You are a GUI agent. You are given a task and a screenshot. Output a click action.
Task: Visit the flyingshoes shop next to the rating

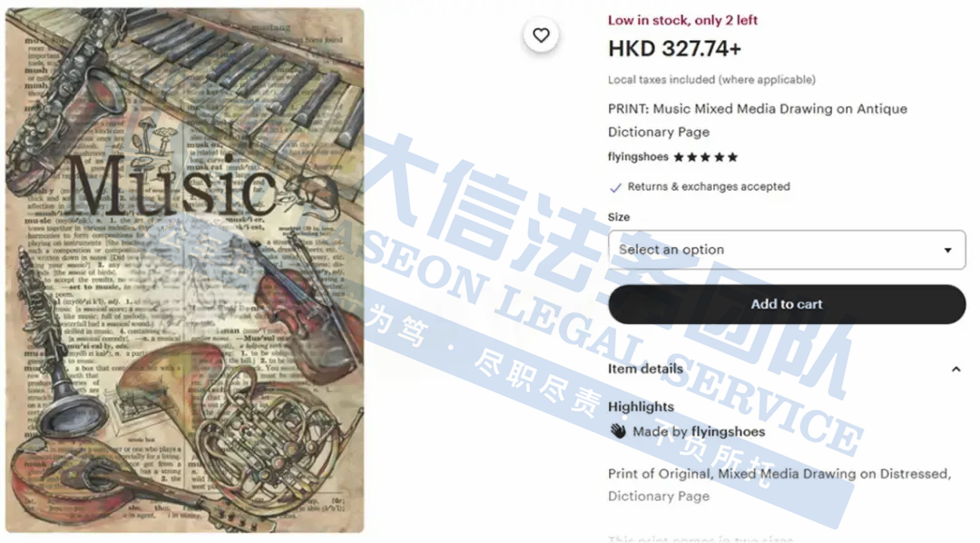638,157
